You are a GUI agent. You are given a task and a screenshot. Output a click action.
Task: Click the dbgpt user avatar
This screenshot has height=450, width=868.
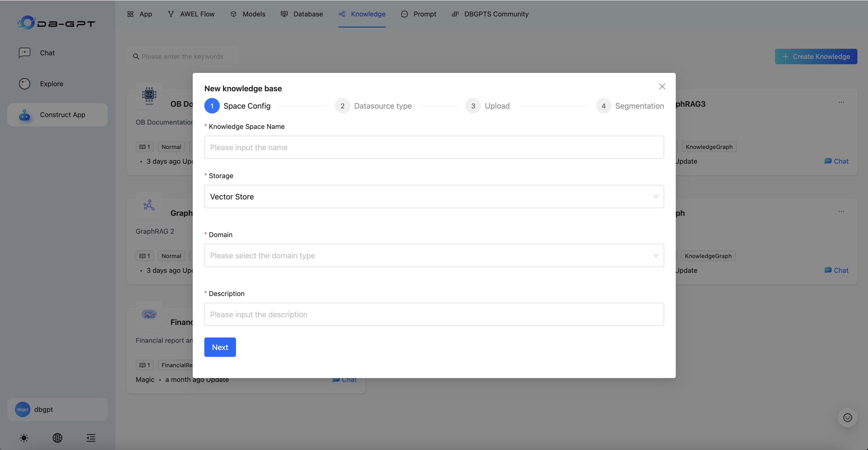(22, 409)
